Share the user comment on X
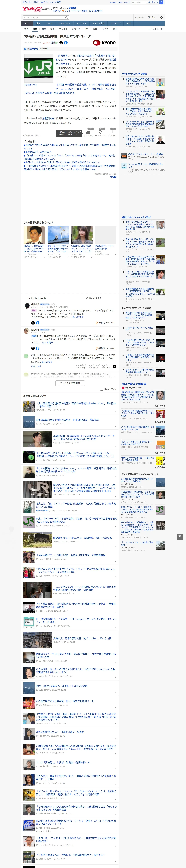The image size is (186, 868). (x=115, y=366)
